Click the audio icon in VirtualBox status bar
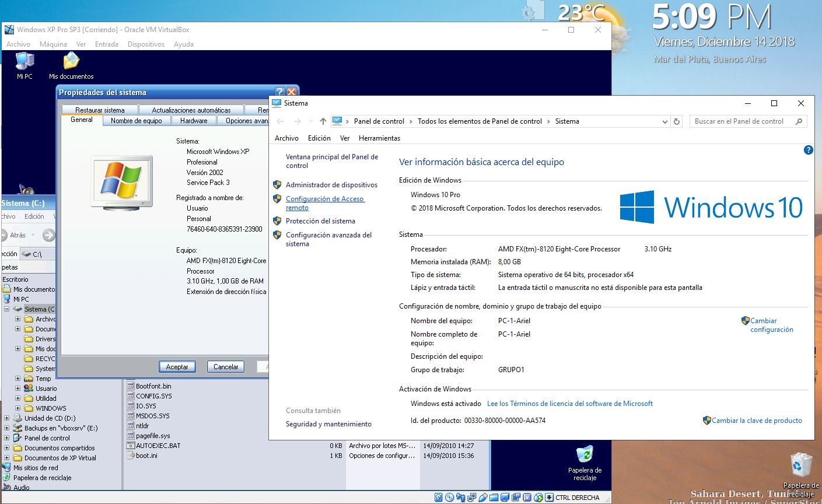 coord(461,498)
